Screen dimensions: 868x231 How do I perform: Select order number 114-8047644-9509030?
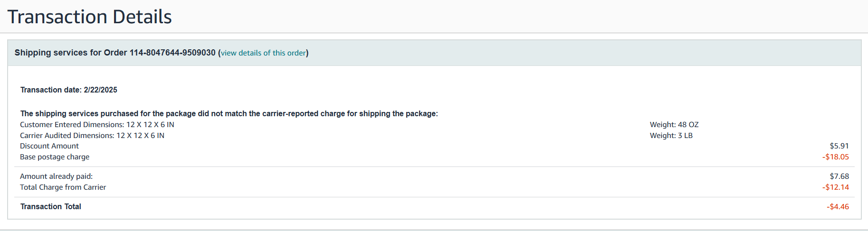pos(172,53)
